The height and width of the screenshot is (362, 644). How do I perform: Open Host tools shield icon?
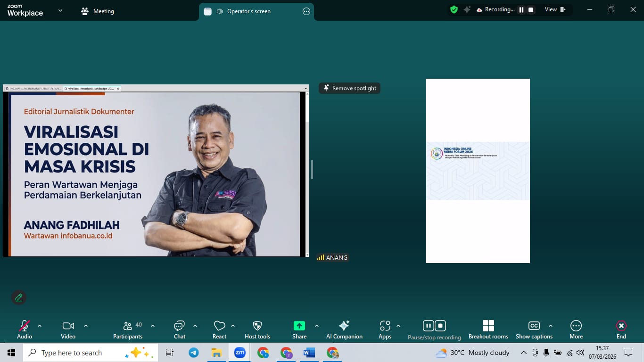[257, 326]
